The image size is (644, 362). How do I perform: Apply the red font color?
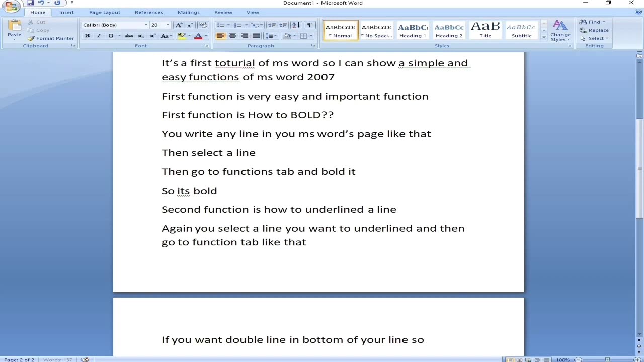pyautogui.click(x=198, y=36)
